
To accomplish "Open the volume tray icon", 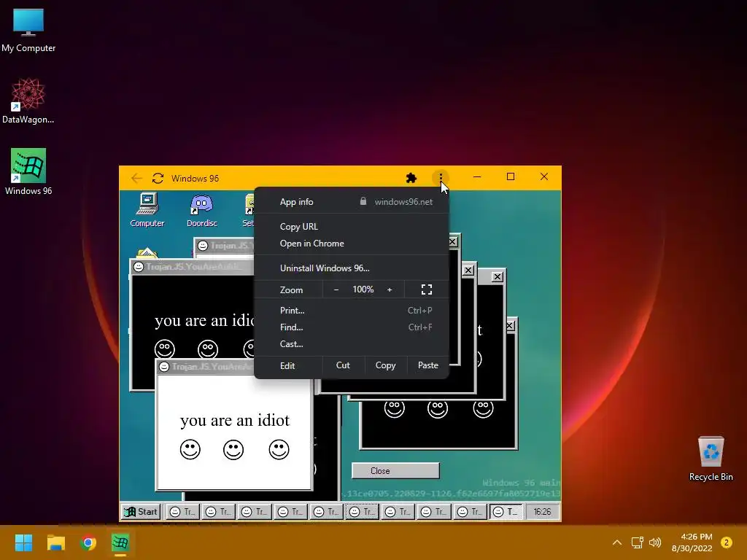I will tap(656, 542).
